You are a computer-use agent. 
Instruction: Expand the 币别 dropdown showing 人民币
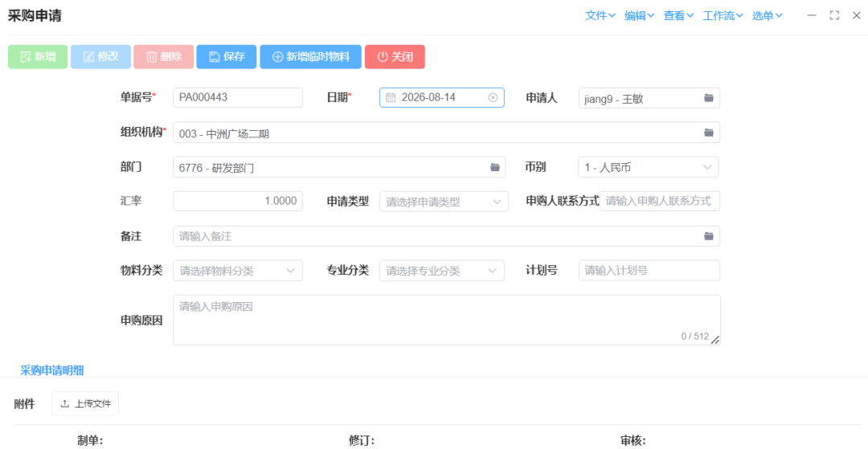[649, 167]
